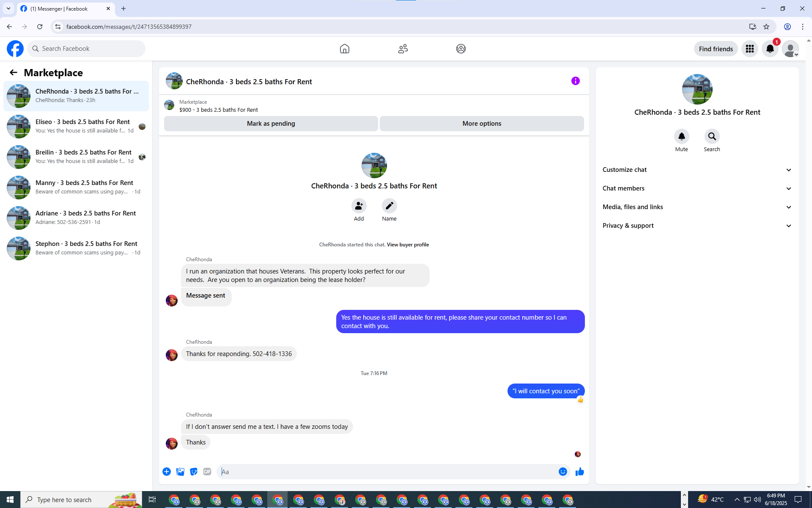Open more actions plus icon in composer
Screen dimensions: 812x508
tap(167, 472)
